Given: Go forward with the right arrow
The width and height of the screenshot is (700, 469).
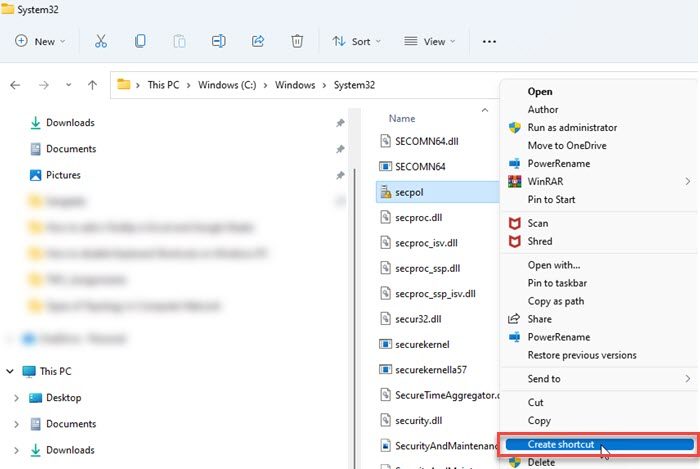Looking at the screenshot, I should tap(44, 85).
